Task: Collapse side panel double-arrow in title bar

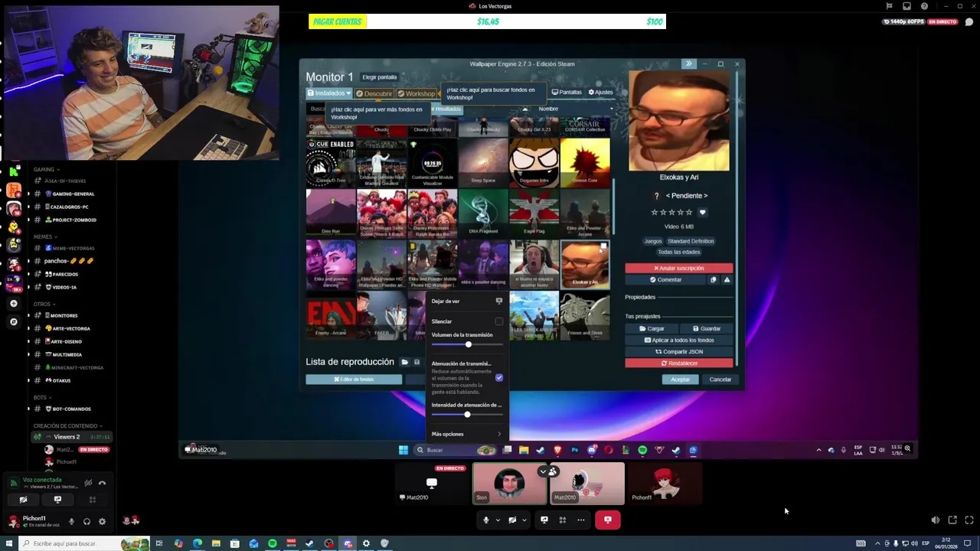Action: pos(688,64)
